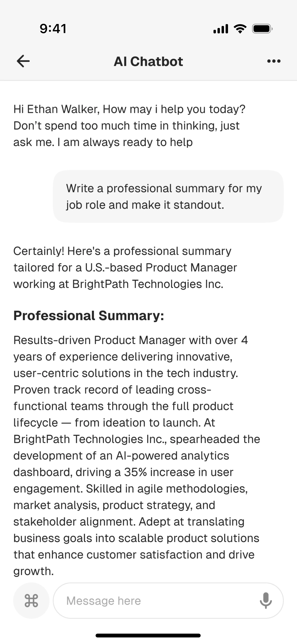297x644 pixels.
Task: Select the bot's greeting message to Ethan Walker
Action: click(x=129, y=125)
